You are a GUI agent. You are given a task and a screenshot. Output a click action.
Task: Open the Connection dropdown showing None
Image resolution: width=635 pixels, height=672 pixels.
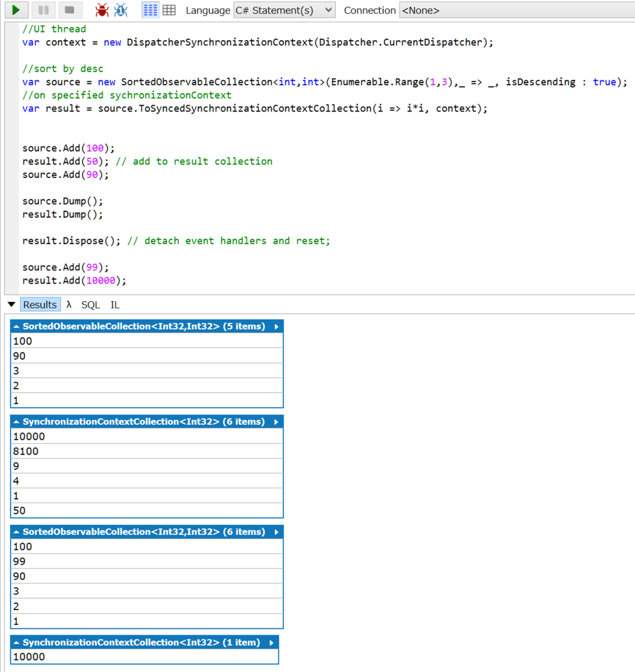[x=517, y=10]
